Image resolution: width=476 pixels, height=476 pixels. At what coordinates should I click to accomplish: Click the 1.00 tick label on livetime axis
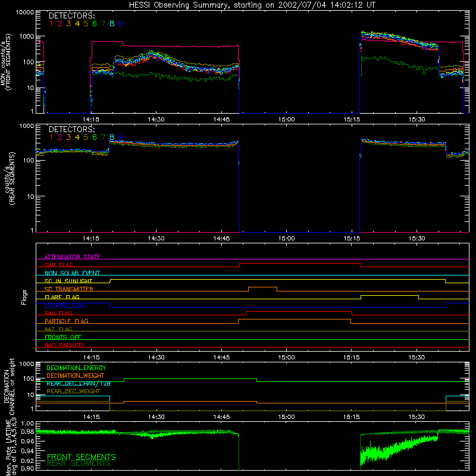[x=27, y=424]
